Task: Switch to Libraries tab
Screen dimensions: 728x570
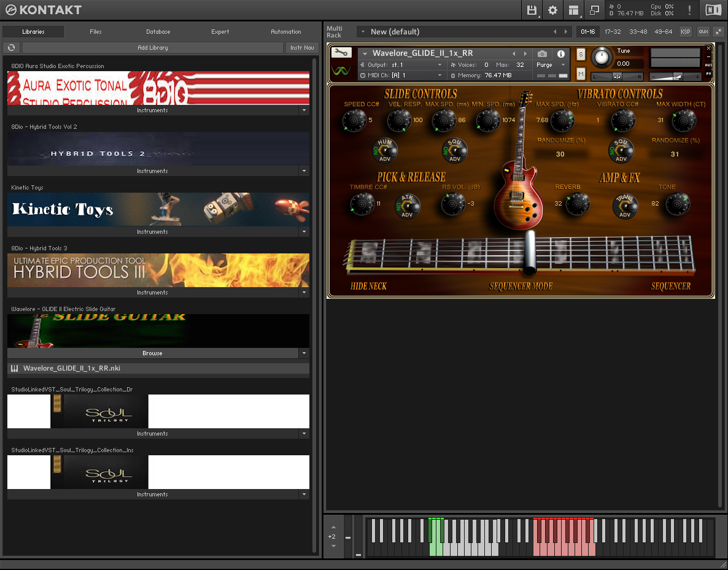Action: 33,31
